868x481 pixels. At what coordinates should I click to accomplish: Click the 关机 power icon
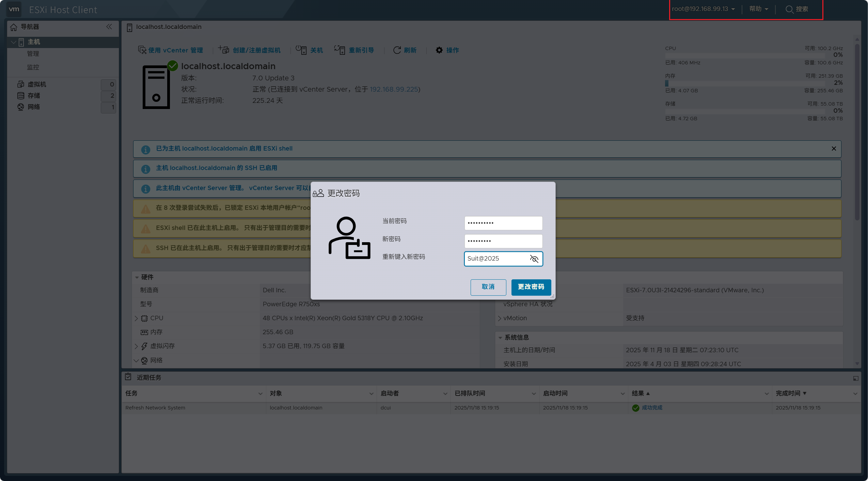click(301, 50)
